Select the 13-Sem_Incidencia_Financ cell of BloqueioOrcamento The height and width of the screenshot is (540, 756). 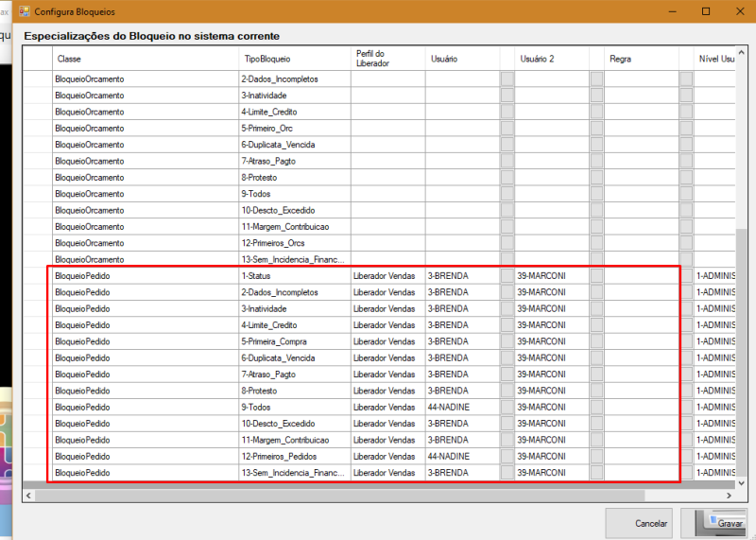pos(295,260)
